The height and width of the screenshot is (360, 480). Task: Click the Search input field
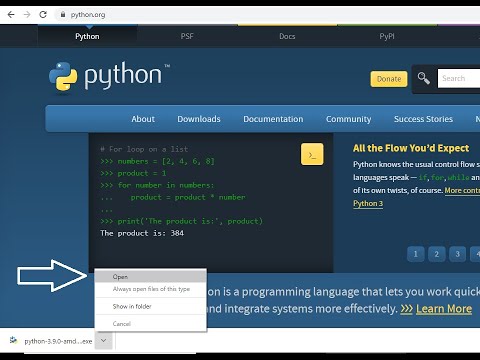click(x=459, y=78)
